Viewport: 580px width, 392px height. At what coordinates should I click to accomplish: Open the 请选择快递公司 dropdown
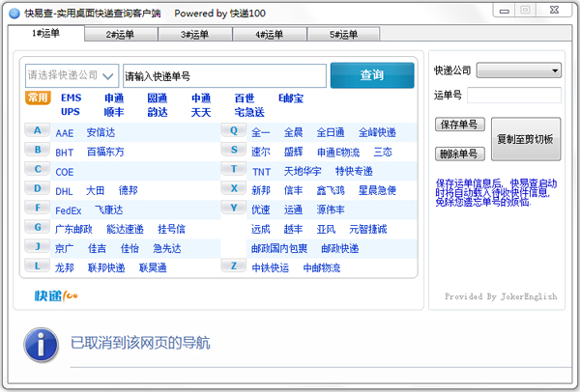coord(71,75)
